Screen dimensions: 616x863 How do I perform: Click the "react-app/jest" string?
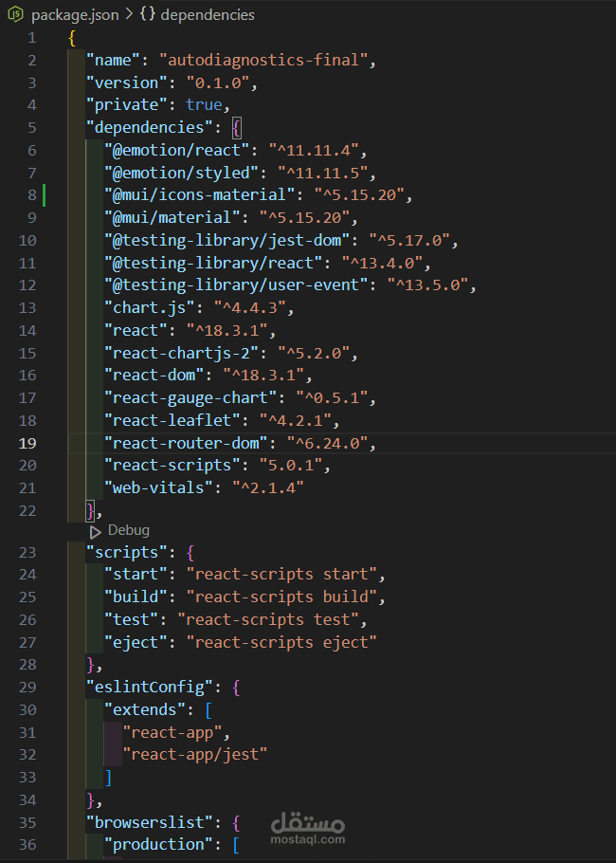pos(195,755)
